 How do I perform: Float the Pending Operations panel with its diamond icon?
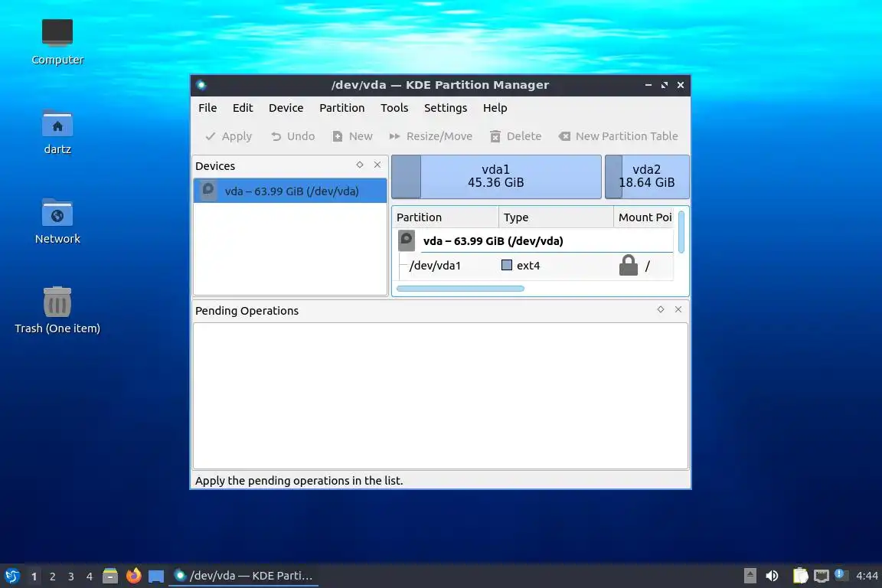(661, 309)
